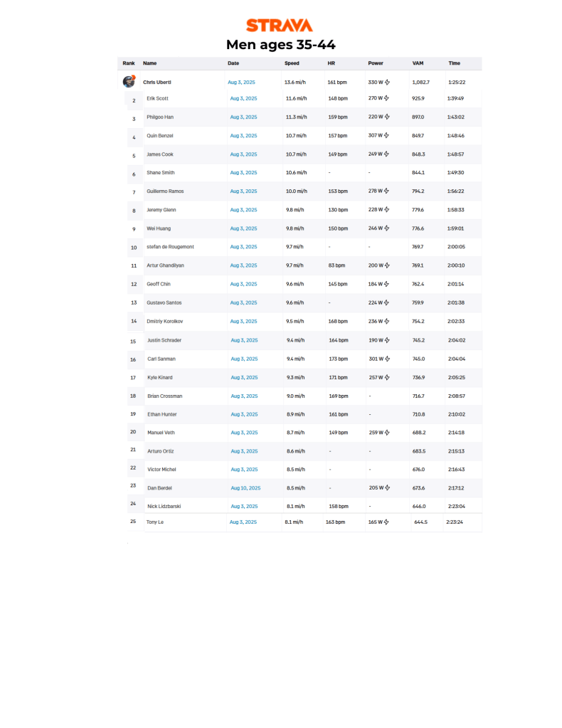Click the power meter icon beside 301 W
562x728 pixels.
click(387, 359)
